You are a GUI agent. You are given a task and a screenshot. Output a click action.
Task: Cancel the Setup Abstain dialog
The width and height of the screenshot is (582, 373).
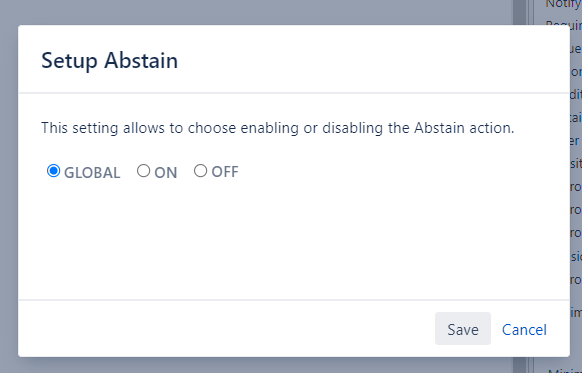(x=524, y=330)
